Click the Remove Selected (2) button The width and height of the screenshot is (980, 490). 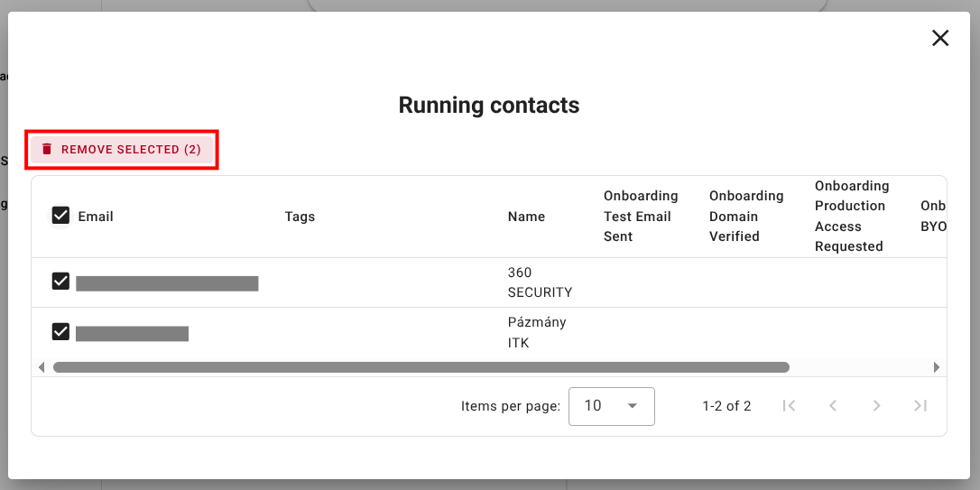tap(122, 150)
